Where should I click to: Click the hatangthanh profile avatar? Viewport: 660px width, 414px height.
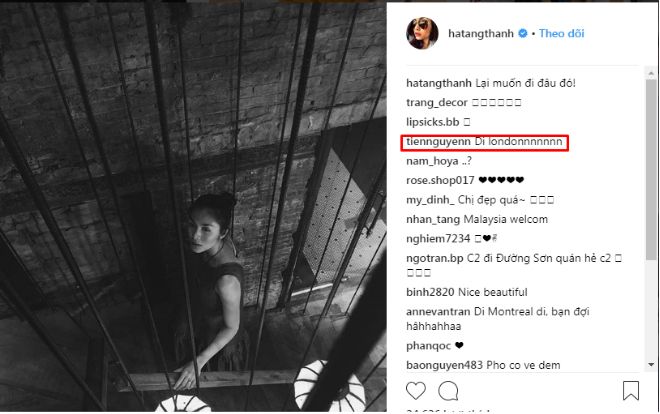(x=422, y=33)
